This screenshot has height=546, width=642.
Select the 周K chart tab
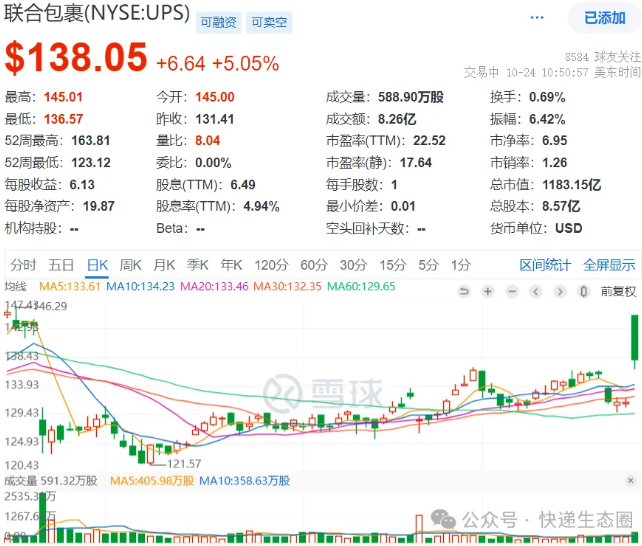pyautogui.click(x=130, y=265)
